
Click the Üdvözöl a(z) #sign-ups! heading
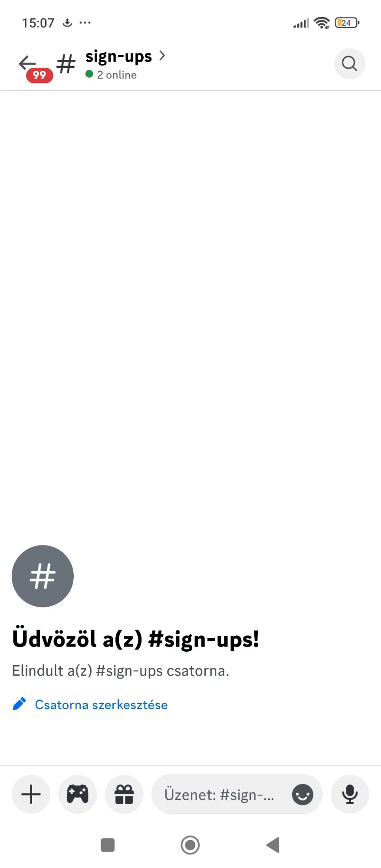tap(135, 639)
